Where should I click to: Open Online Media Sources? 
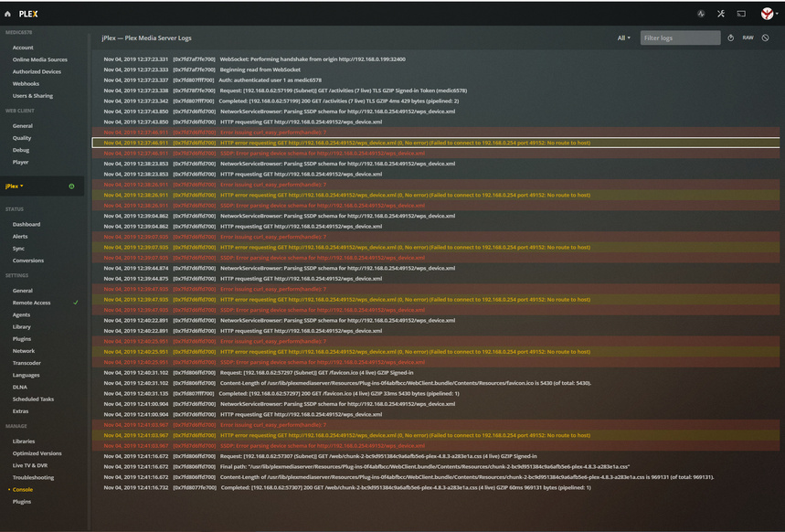pos(40,59)
